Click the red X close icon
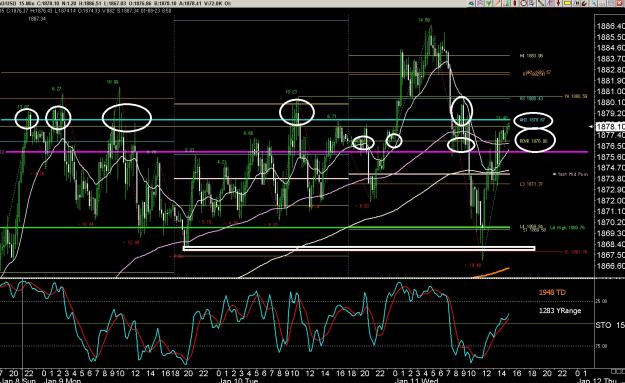 point(620,3)
